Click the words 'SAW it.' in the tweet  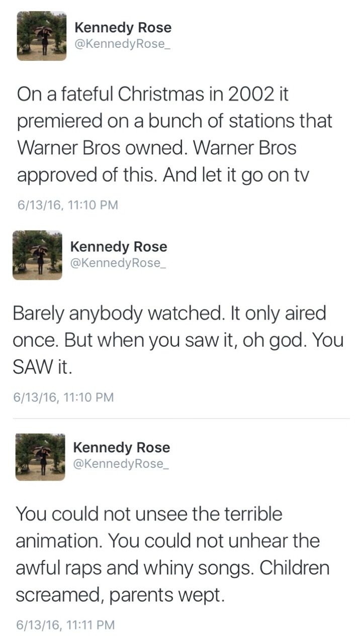pyautogui.click(x=42, y=368)
